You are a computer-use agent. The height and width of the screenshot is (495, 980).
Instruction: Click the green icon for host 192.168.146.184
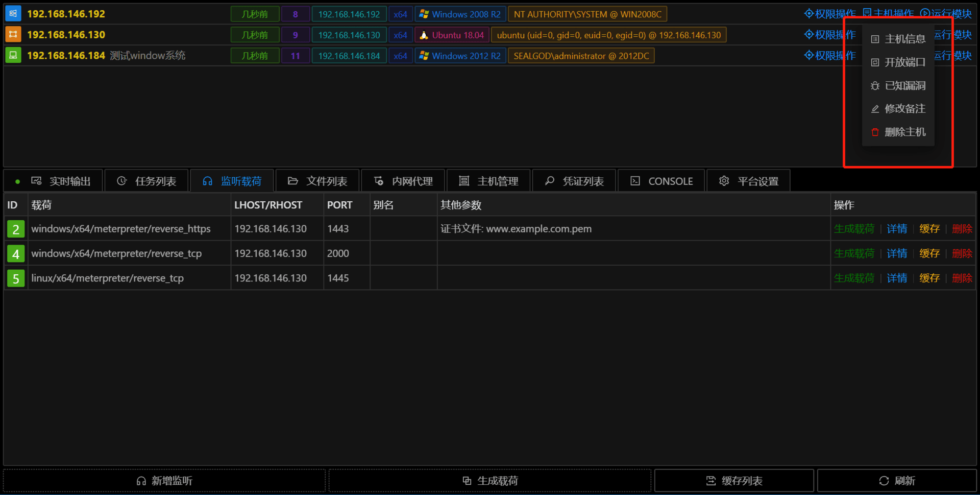tap(13, 55)
